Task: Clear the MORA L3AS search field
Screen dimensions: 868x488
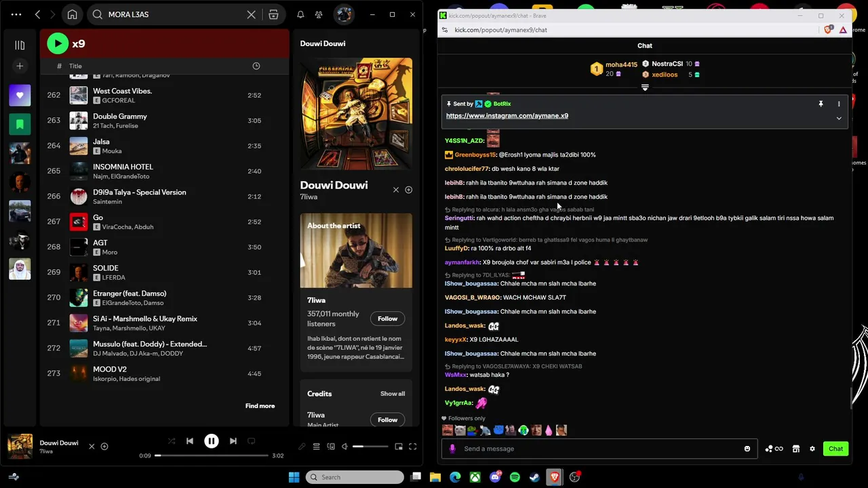Action: coord(251,14)
